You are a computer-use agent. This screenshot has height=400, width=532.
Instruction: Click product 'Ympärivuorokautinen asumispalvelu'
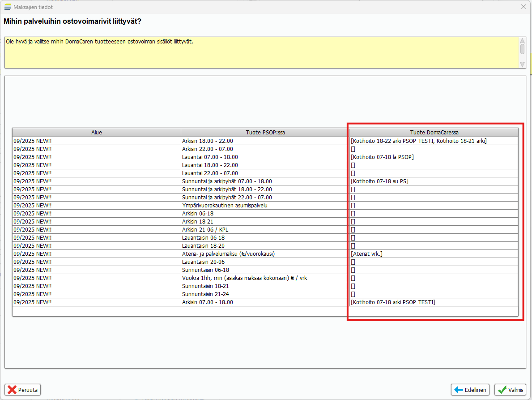pyautogui.click(x=265, y=206)
